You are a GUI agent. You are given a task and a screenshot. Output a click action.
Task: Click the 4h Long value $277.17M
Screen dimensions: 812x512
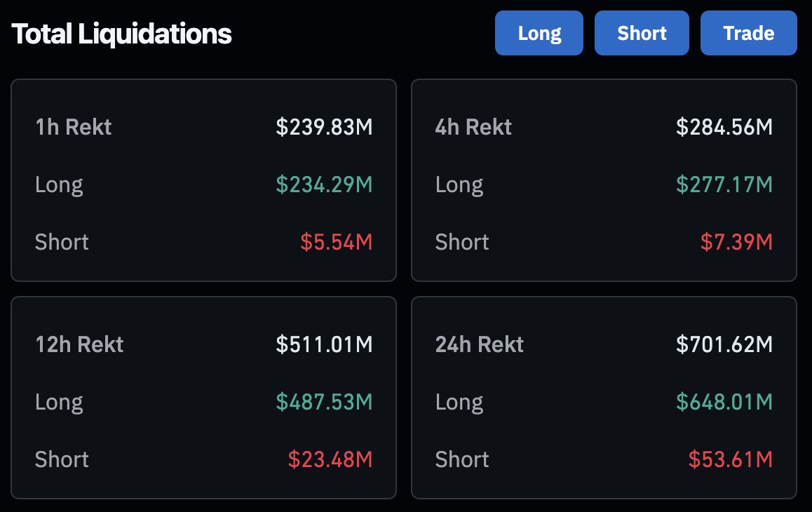click(x=724, y=184)
